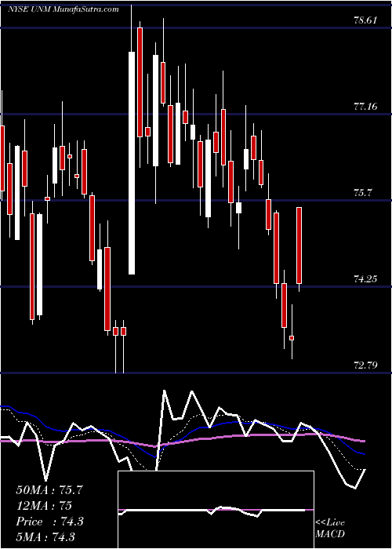392x549 pixels.
Task: Click the <<Live MACD label
Action: coord(330,528)
